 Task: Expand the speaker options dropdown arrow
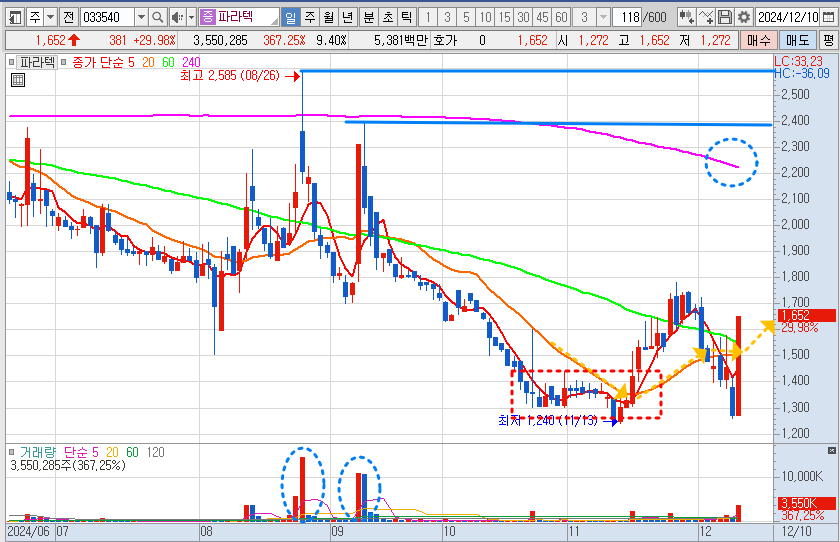pyautogui.click(x=191, y=18)
